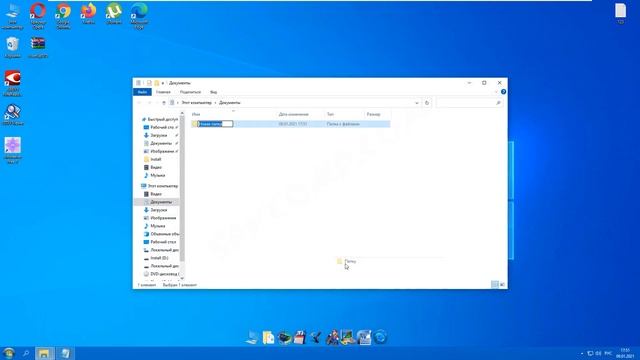Go up one level with the up arrow
The width and height of the screenshot is (640, 360).
click(x=164, y=103)
